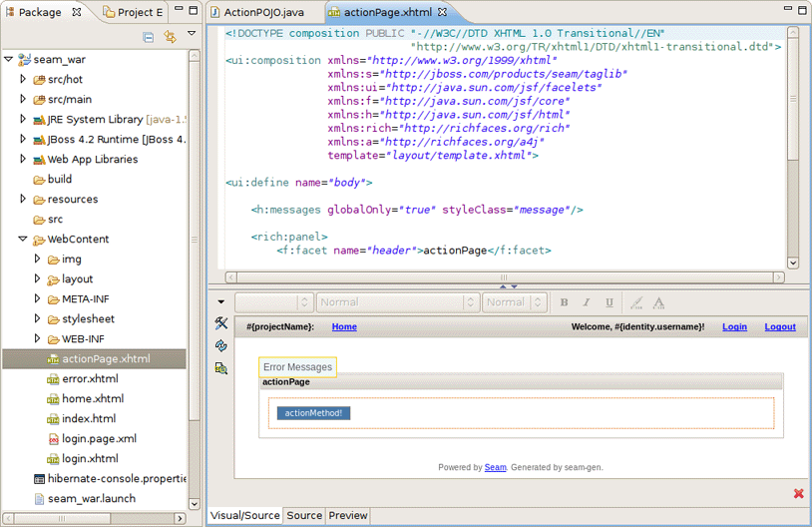Viewport: 812px width, 527px height.
Task: Click the refresh icon in visual editor
Action: click(x=221, y=346)
